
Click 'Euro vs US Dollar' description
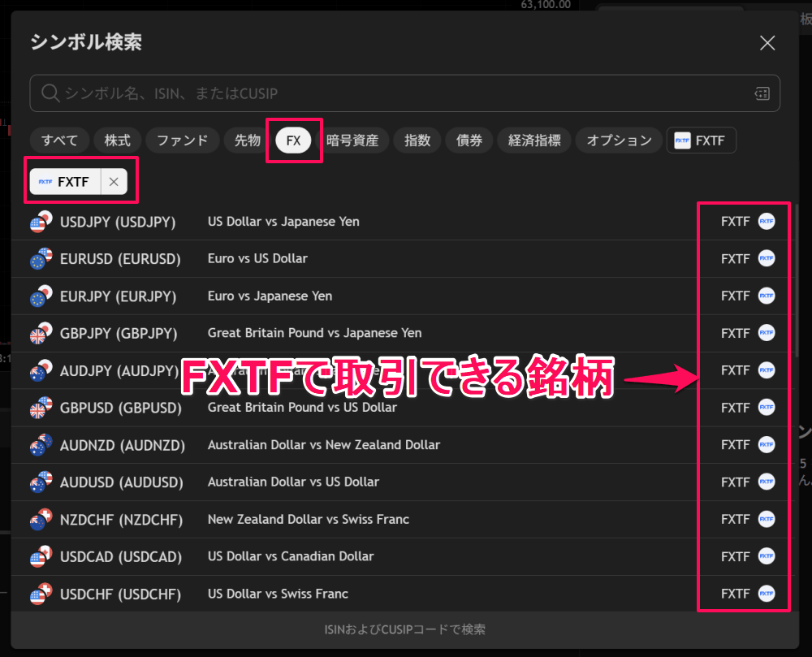pos(257,258)
